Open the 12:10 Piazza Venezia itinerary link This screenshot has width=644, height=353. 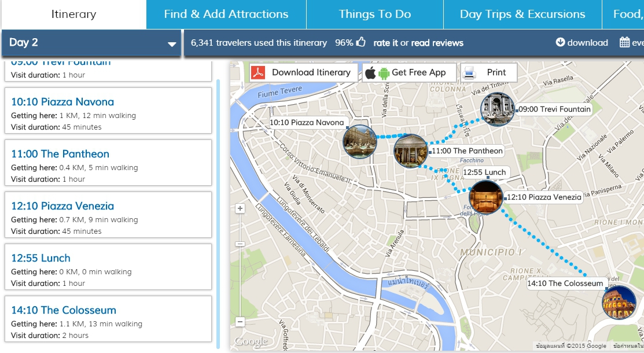point(62,206)
